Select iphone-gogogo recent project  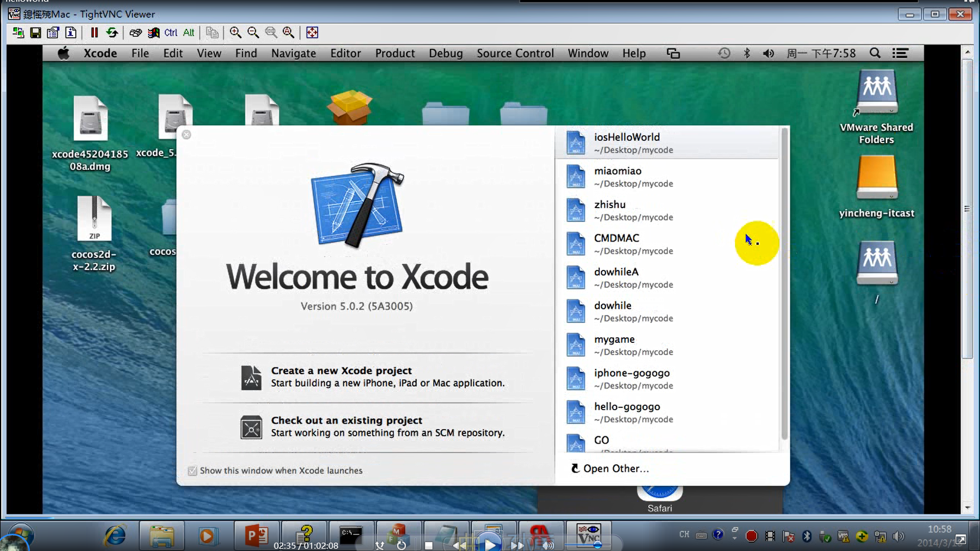pos(667,379)
